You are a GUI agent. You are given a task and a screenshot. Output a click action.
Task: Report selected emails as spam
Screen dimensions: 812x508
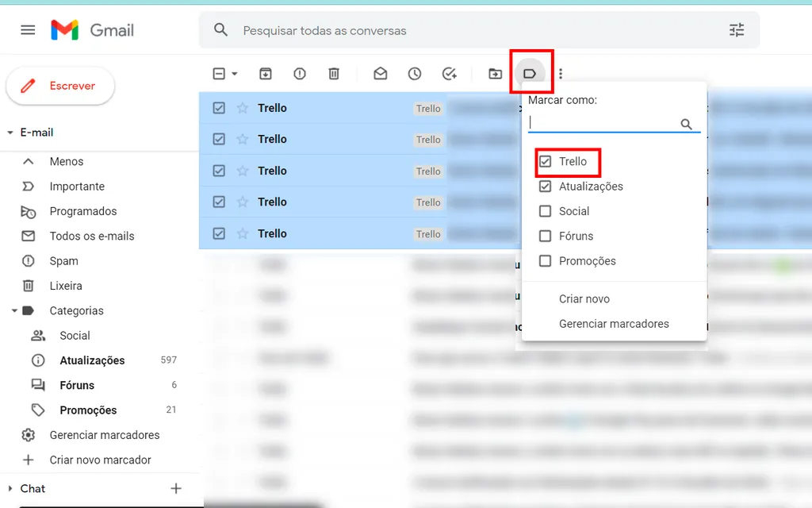click(x=299, y=74)
